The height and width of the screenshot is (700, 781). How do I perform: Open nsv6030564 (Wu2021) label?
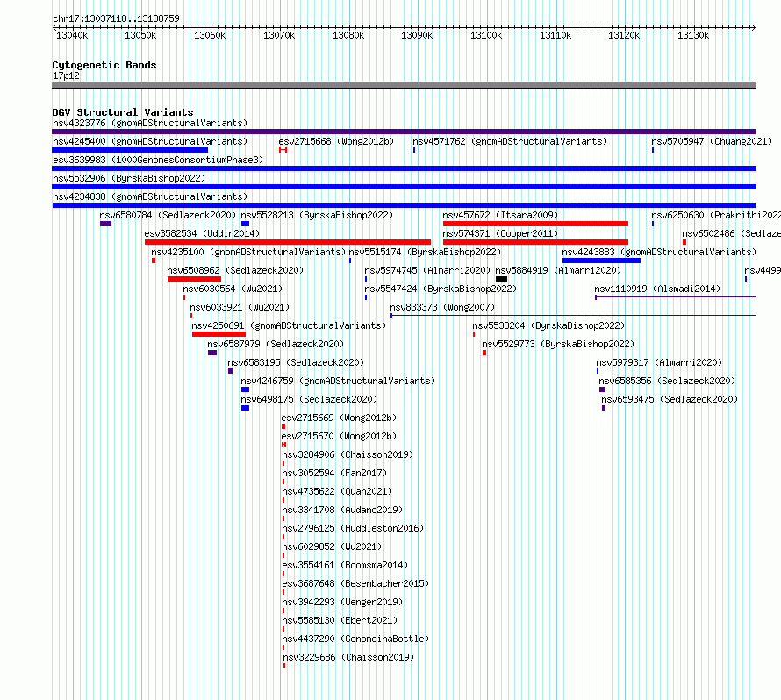click(233, 289)
